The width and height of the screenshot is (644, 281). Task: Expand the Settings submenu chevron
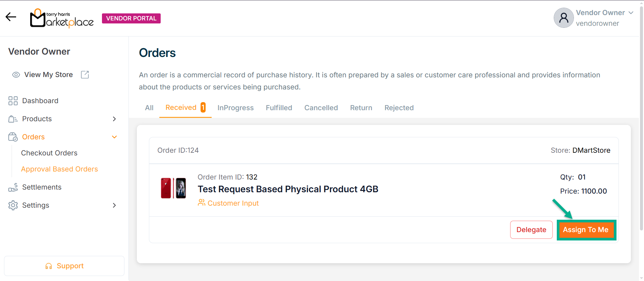tap(114, 205)
